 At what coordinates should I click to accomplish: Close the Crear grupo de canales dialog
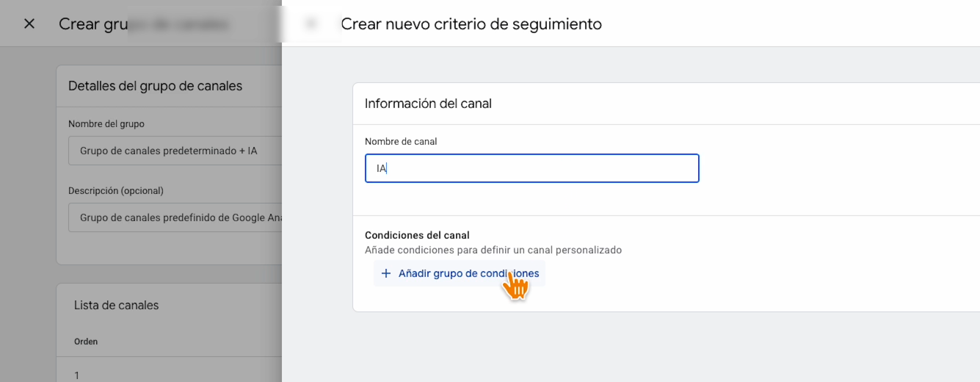pos(29,24)
